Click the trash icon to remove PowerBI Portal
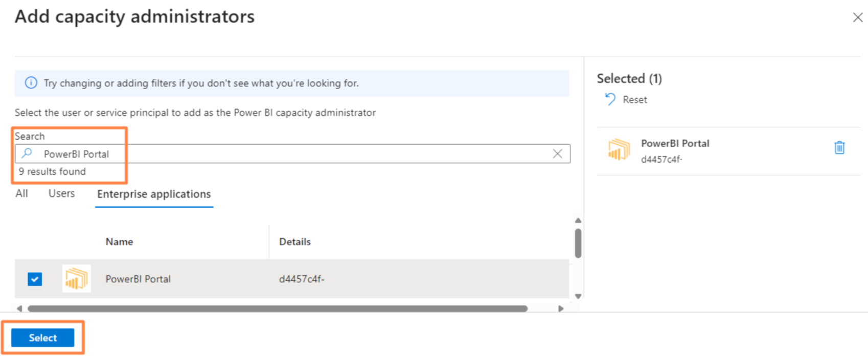The image size is (868, 358). point(839,148)
